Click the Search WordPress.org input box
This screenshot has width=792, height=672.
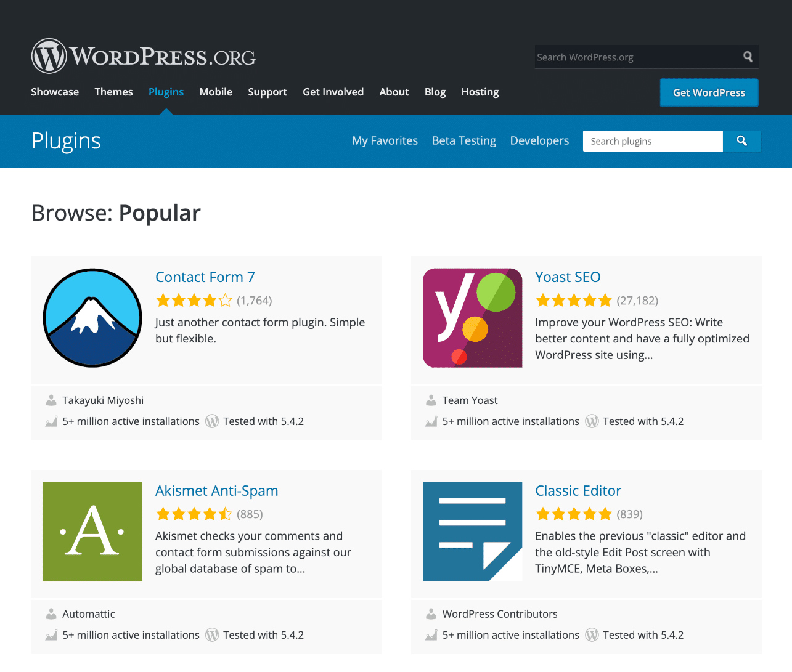click(635, 57)
